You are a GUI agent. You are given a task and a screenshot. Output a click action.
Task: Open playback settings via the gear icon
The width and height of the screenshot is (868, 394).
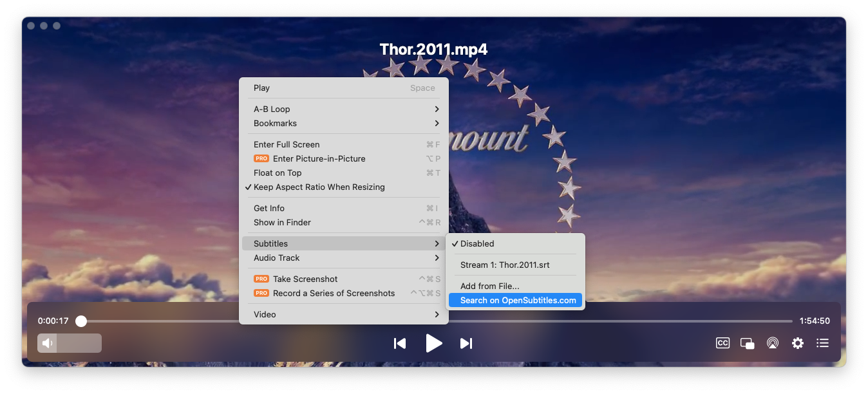[x=797, y=342]
